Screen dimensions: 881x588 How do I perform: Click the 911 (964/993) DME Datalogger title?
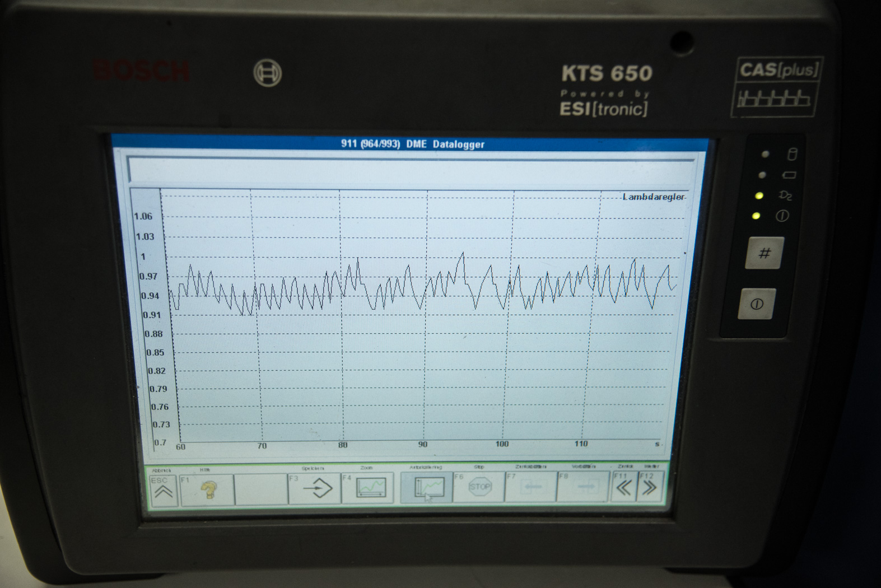tap(413, 144)
